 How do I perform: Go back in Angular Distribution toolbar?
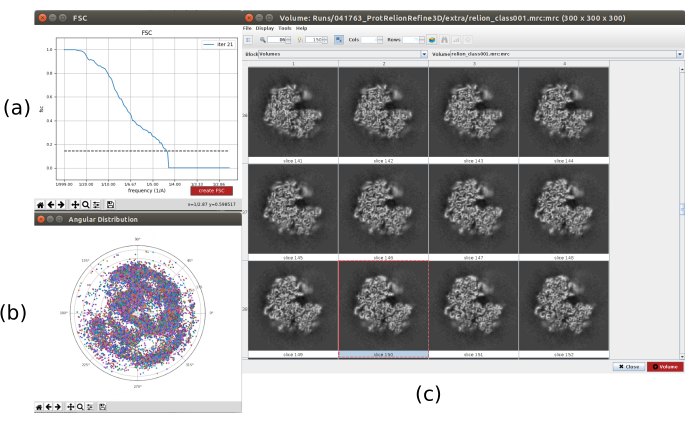click(x=48, y=407)
